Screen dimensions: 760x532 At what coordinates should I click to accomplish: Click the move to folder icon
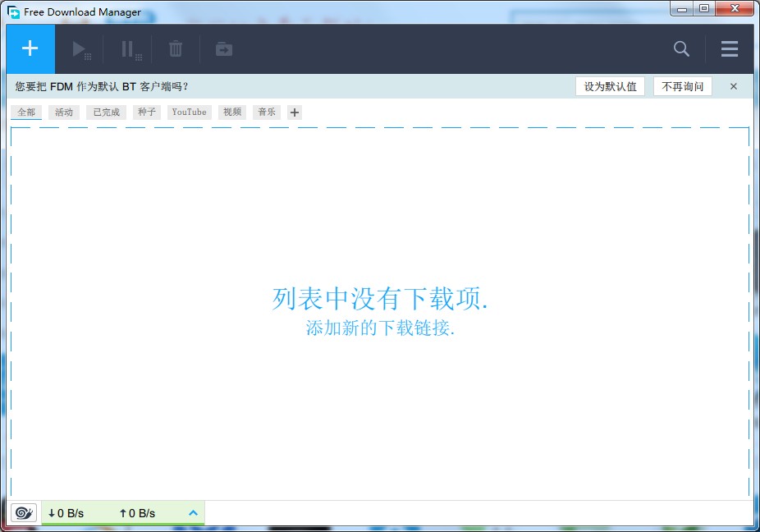pyautogui.click(x=224, y=49)
